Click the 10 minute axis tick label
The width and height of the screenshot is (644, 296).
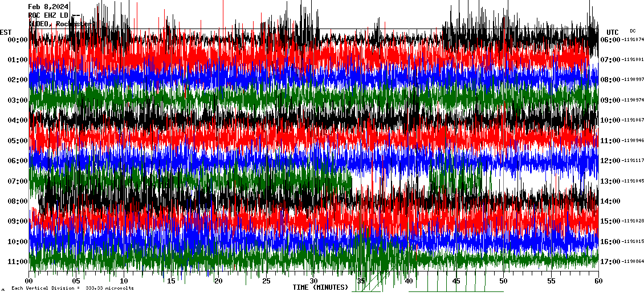click(x=124, y=281)
